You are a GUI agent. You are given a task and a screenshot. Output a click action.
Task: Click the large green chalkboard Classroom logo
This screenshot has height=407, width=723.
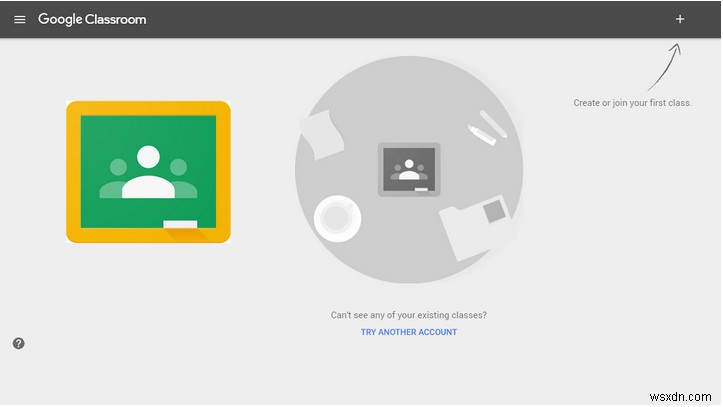pyautogui.click(x=148, y=172)
